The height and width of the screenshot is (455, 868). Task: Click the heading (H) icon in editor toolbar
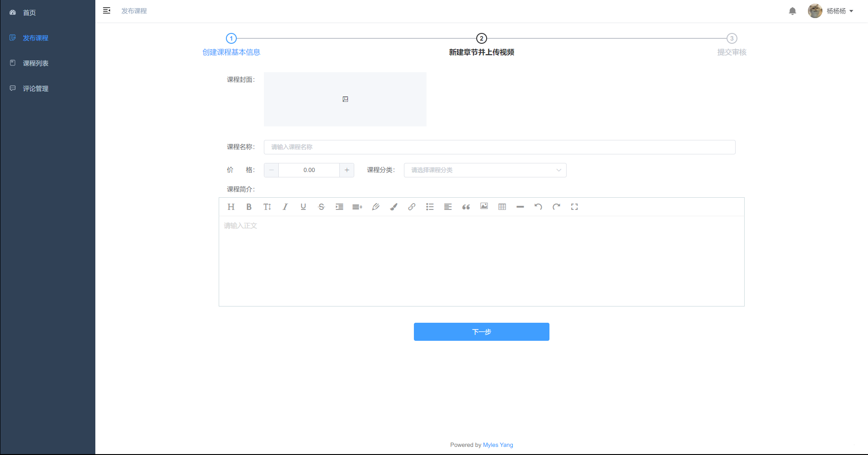pyautogui.click(x=231, y=207)
